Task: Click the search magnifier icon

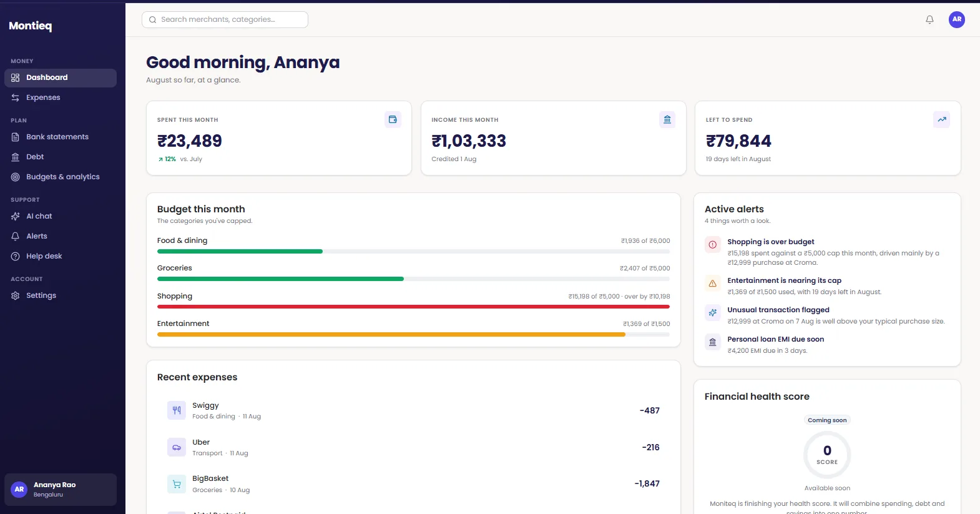Action: pyautogui.click(x=152, y=20)
